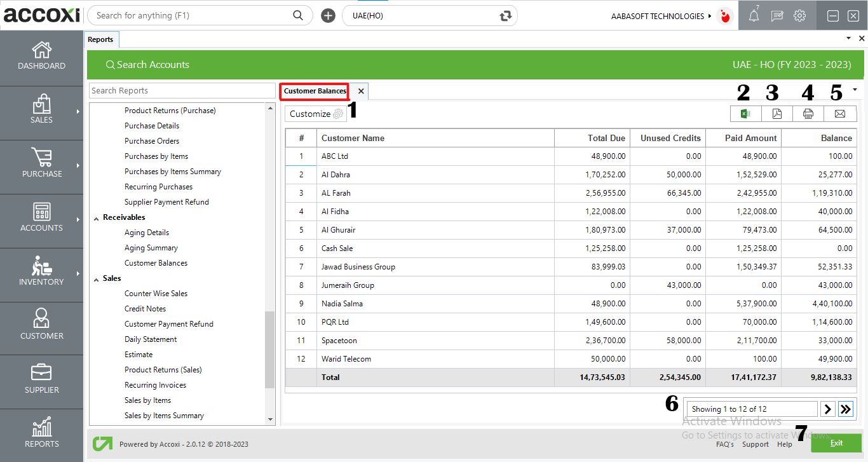Go to the Dashboard module
Viewport: 868px width, 462px height.
pyautogui.click(x=41, y=57)
